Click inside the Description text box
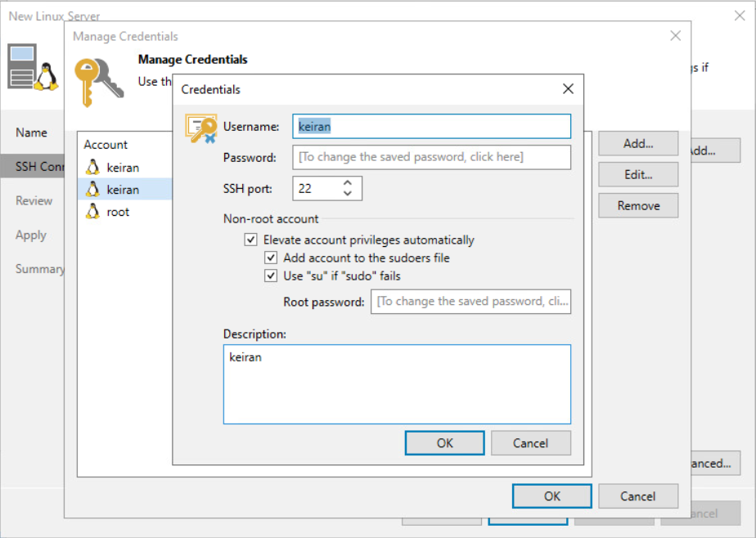The height and width of the screenshot is (538, 756). (x=397, y=384)
